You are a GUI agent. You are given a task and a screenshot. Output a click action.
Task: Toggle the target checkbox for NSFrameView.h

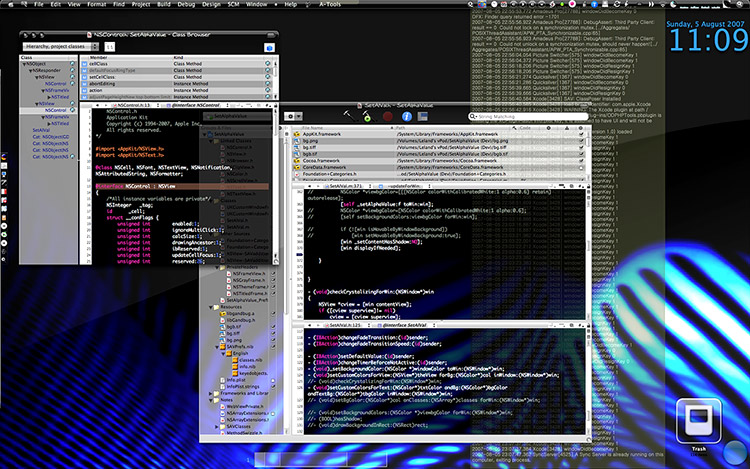[273, 274]
